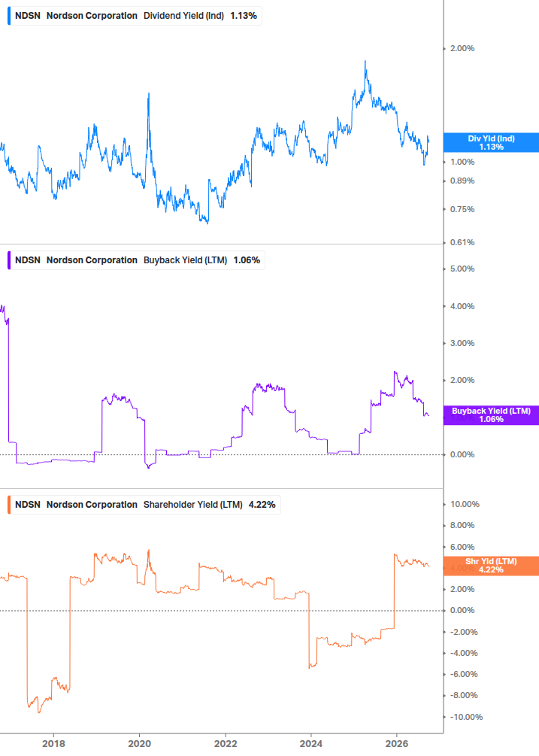Image resolution: width=539 pixels, height=756 pixels.
Task: Click the 0.89% tick on dividend yield axis
Action: pyautogui.click(x=462, y=181)
